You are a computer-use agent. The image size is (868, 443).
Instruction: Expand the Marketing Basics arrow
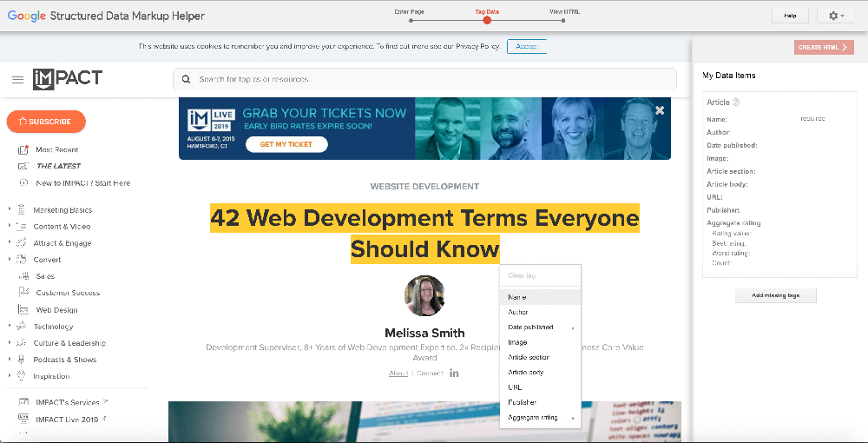coord(9,209)
